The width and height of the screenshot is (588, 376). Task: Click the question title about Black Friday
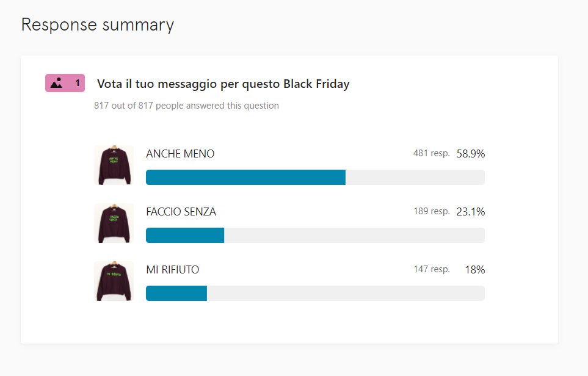223,84
